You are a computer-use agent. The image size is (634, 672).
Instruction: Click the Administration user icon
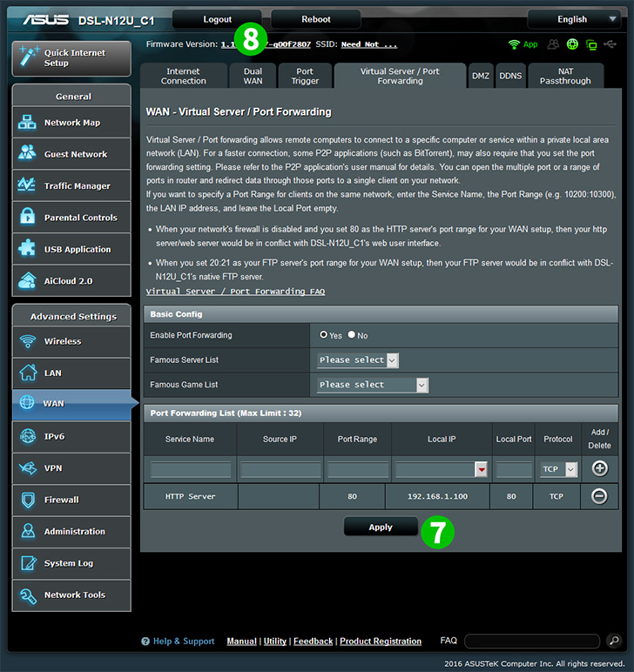pos(28,531)
